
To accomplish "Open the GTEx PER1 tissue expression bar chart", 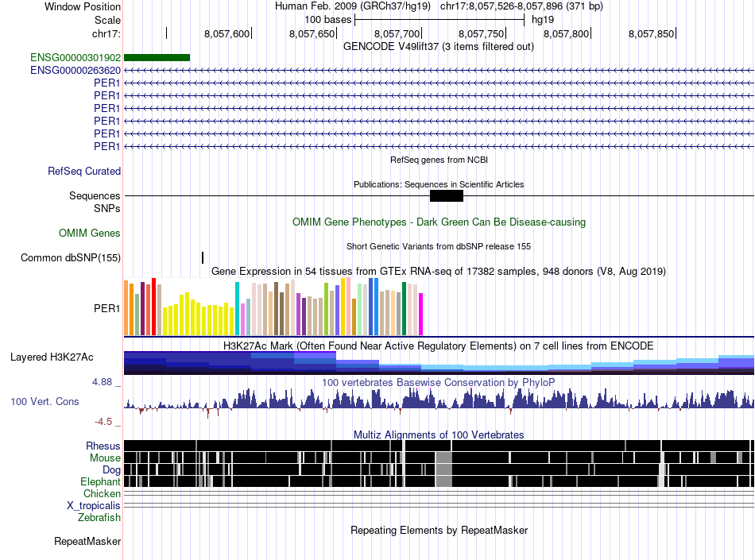I will (x=273, y=307).
